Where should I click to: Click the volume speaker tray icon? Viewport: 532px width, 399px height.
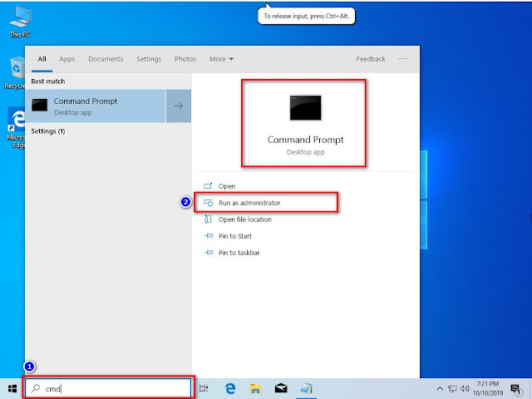click(x=465, y=388)
